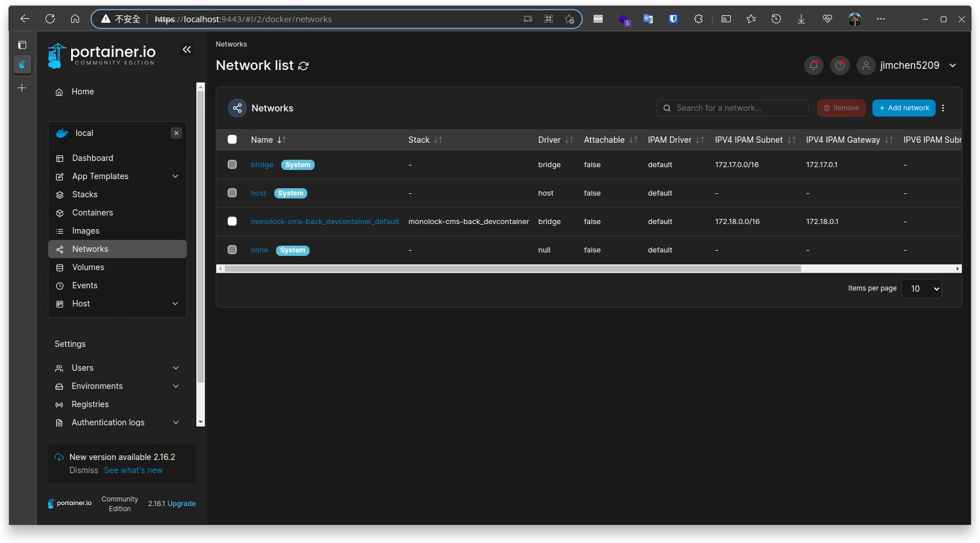Click the Add network button
The image size is (980, 543).
pos(904,108)
